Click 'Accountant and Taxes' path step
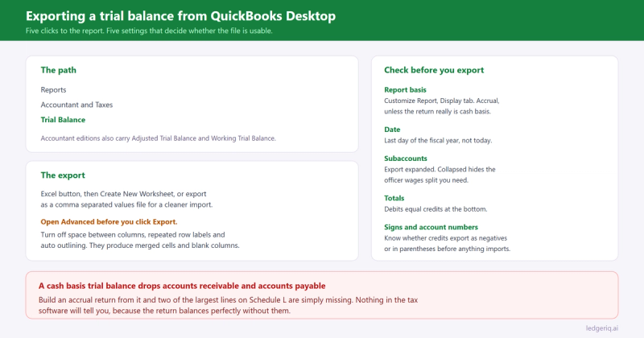This screenshot has width=644, height=338. point(76,105)
